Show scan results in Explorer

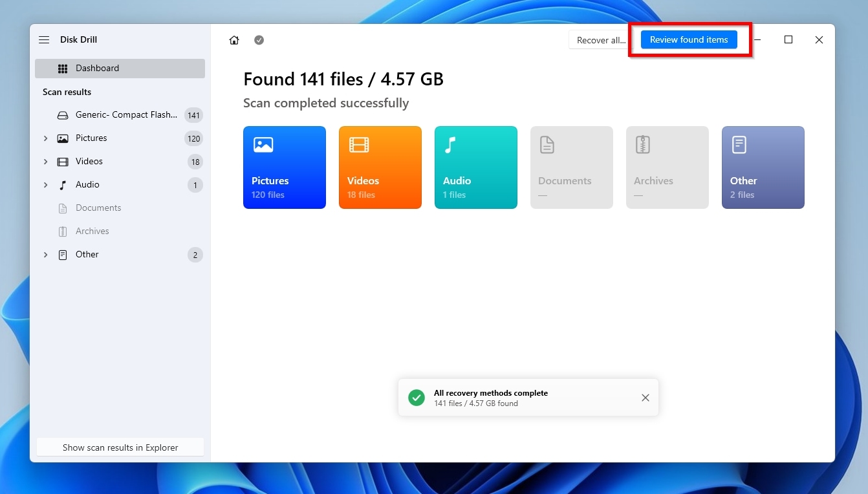pos(120,447)
